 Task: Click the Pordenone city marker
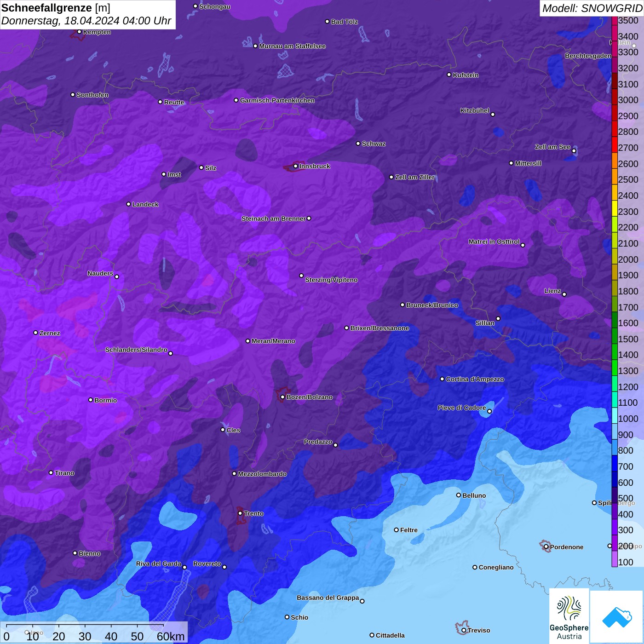tap(546, 546)
